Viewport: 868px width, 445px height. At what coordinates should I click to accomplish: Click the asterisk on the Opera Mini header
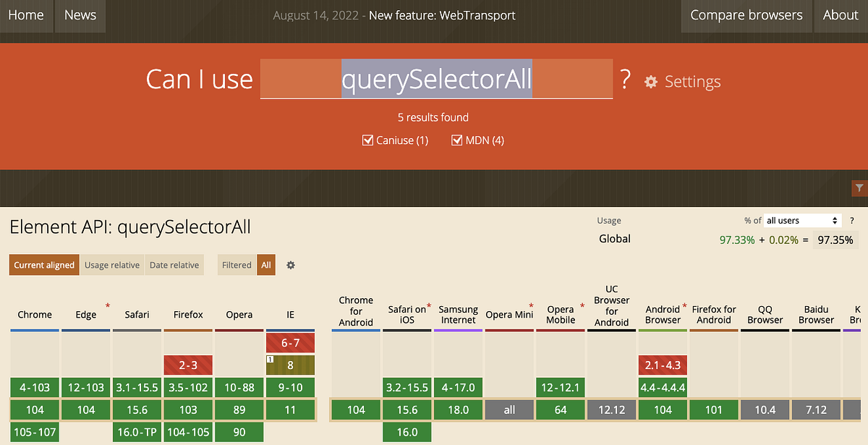coord(529,304)
